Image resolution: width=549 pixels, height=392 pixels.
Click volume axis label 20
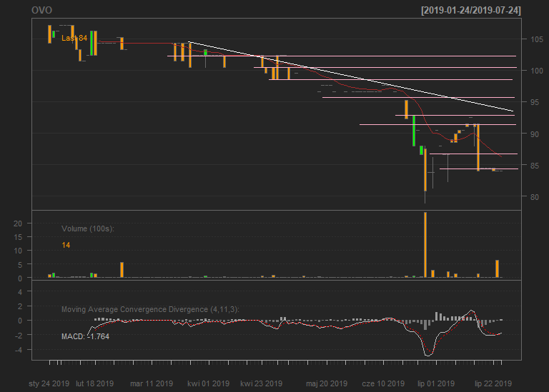[x=17, y=223]
